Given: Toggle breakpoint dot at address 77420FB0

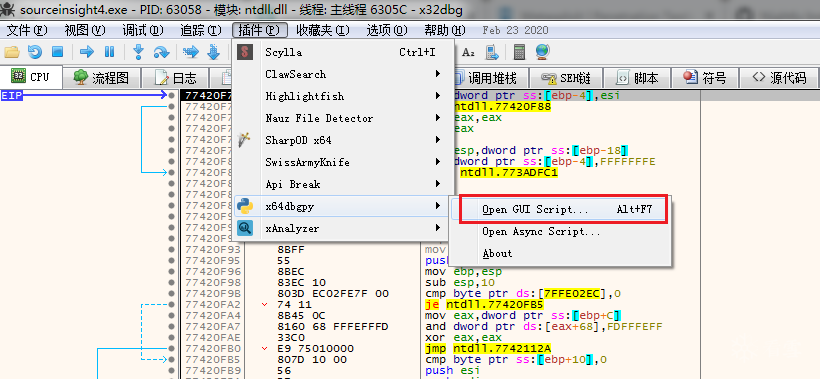Looking at the screenshot, I should tap(172, 348).
